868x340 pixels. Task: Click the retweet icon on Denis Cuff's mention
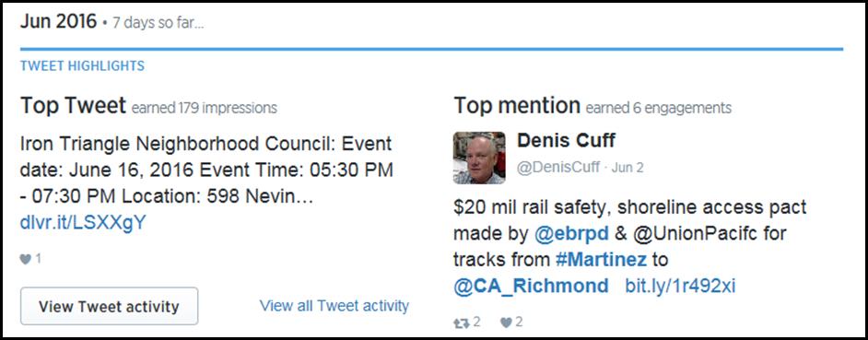(x=461, y=322)
